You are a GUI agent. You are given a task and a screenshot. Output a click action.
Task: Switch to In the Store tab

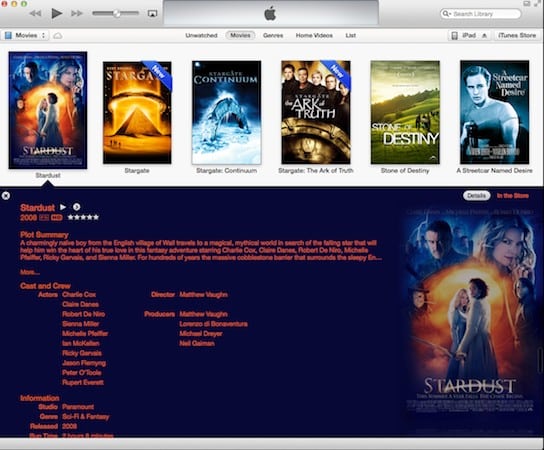[x=513, y=196]
